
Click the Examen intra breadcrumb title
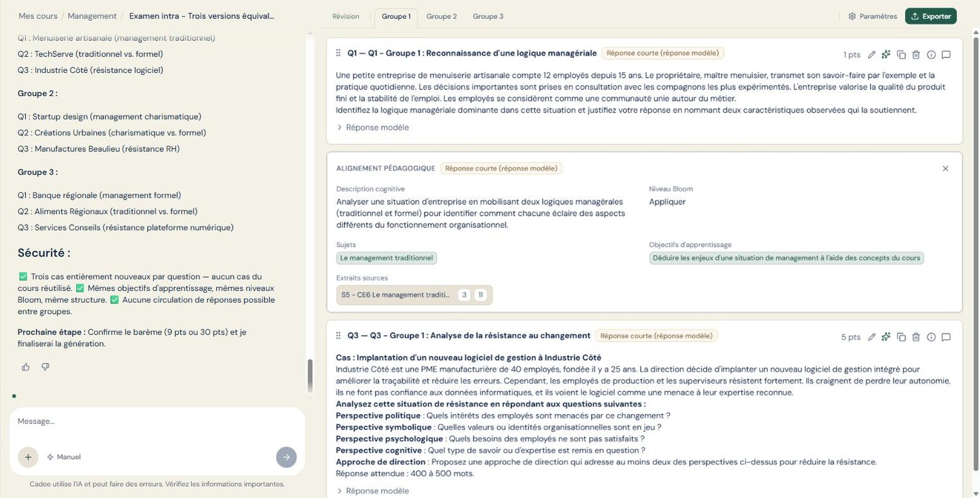coord(202,16)
